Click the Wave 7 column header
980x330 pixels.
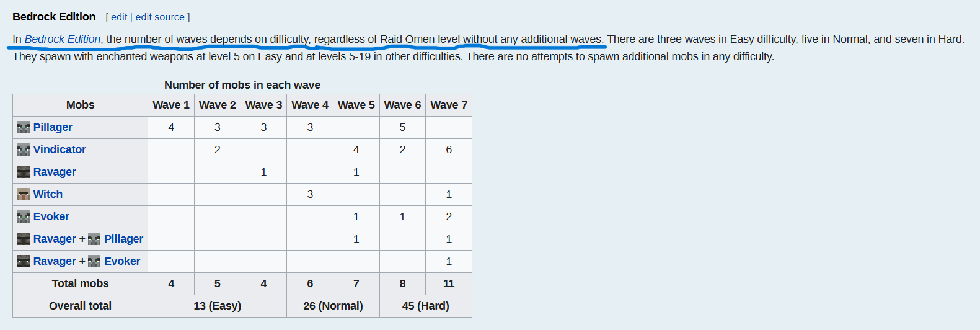click(449, 105)
